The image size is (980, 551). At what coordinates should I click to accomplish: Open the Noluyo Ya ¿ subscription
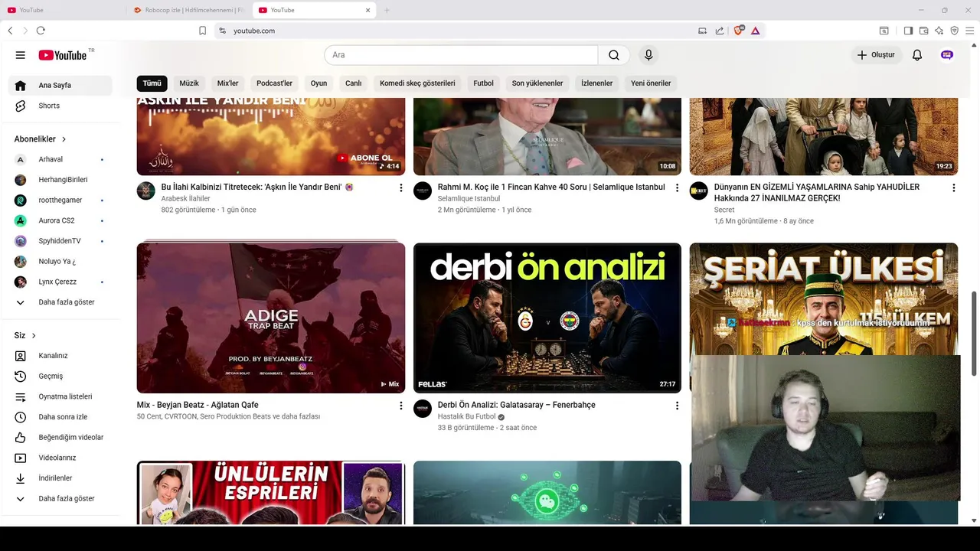pos(60,261)
